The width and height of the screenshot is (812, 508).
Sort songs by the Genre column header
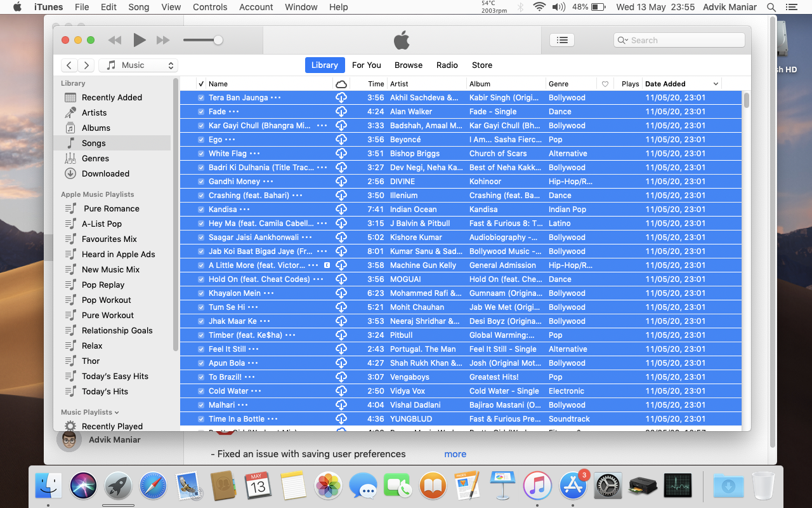571,84
